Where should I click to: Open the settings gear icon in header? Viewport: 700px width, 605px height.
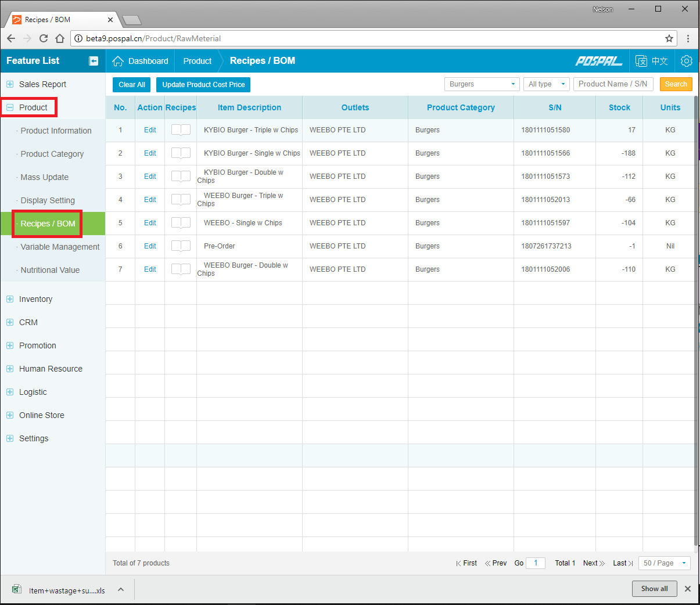687,61
